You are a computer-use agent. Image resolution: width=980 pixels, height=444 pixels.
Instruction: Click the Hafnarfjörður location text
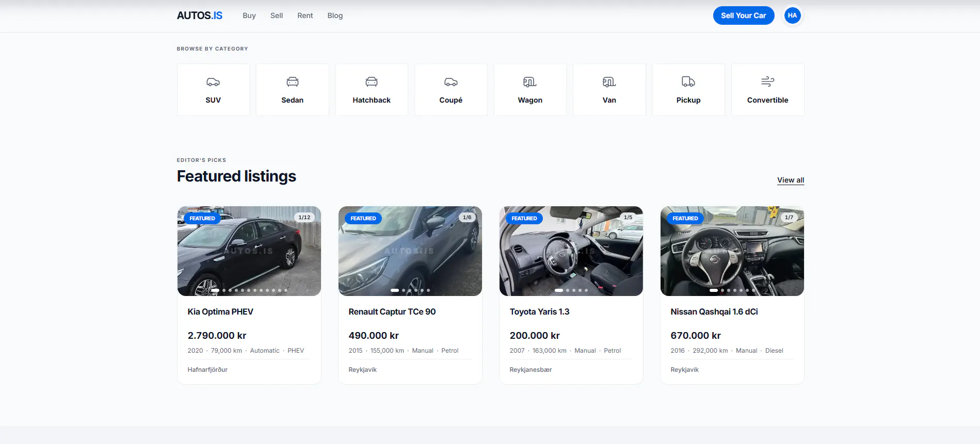pyautogui.click(x=207, y=370)
